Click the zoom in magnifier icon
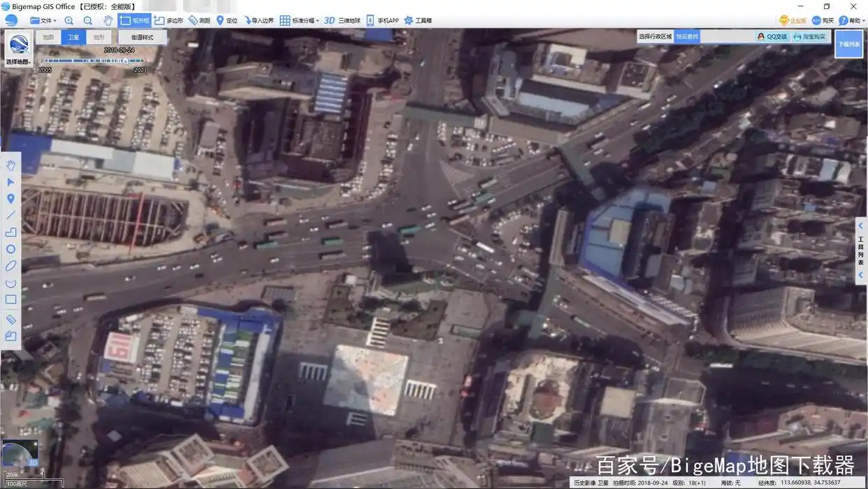868x489 pixels. click(68, 20)
